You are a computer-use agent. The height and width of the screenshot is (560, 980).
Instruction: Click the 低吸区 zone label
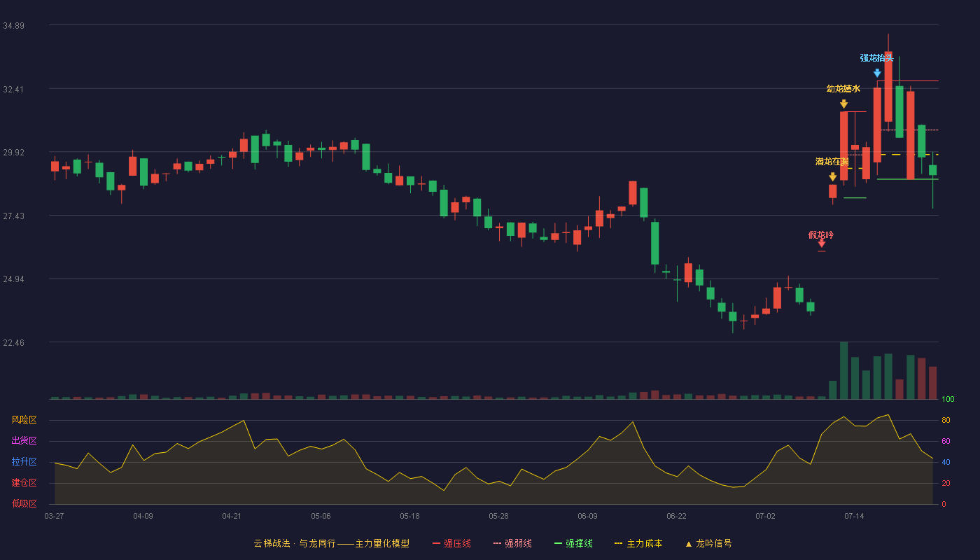(x=24, y=504)
